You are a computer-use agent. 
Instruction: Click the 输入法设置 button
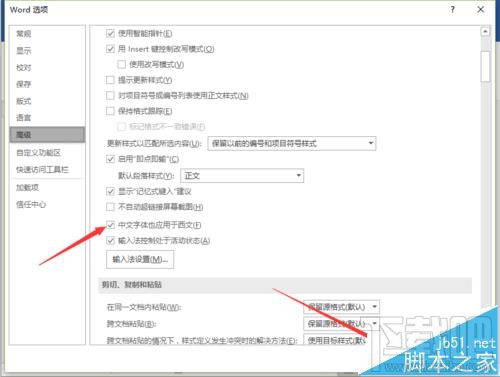[140, 259]
